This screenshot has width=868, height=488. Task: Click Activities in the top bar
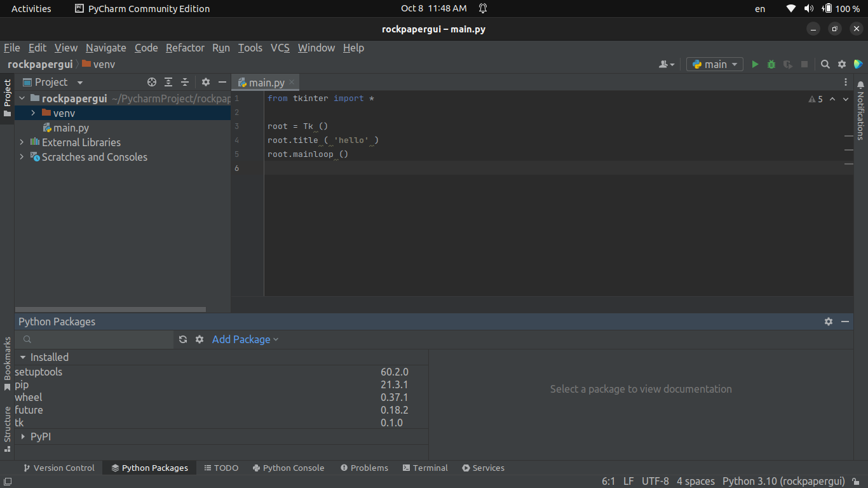(31, 8)
